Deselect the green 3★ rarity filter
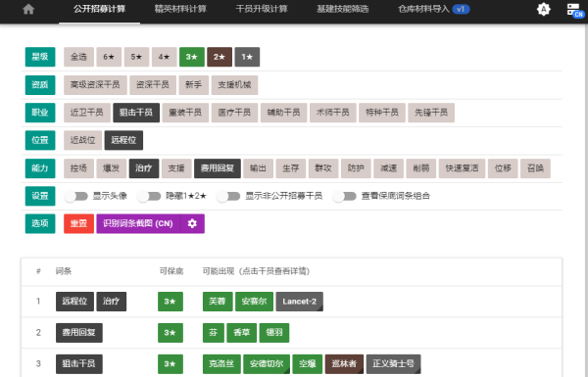 pos(192,57)
